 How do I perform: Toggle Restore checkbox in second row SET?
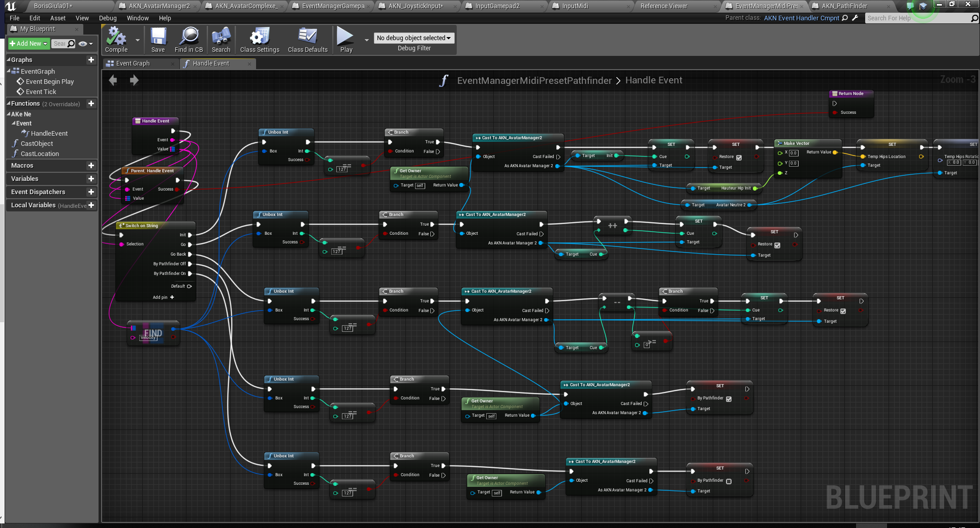point(777,245)
